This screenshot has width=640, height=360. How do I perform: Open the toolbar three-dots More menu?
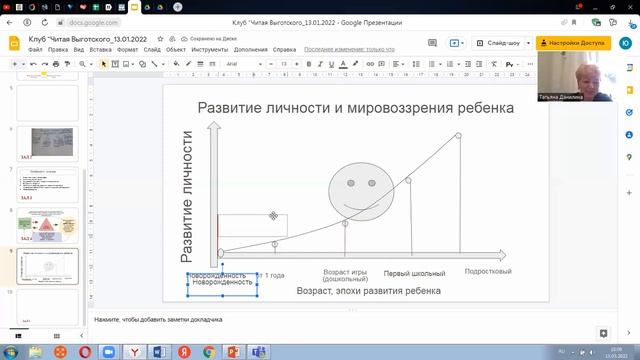pyautogui.click(x=530, y=64)
